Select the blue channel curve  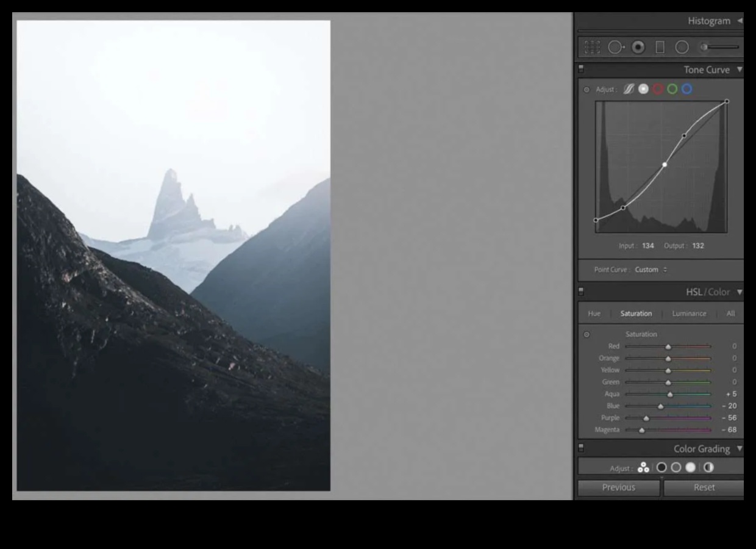click(x=686, y=89)
